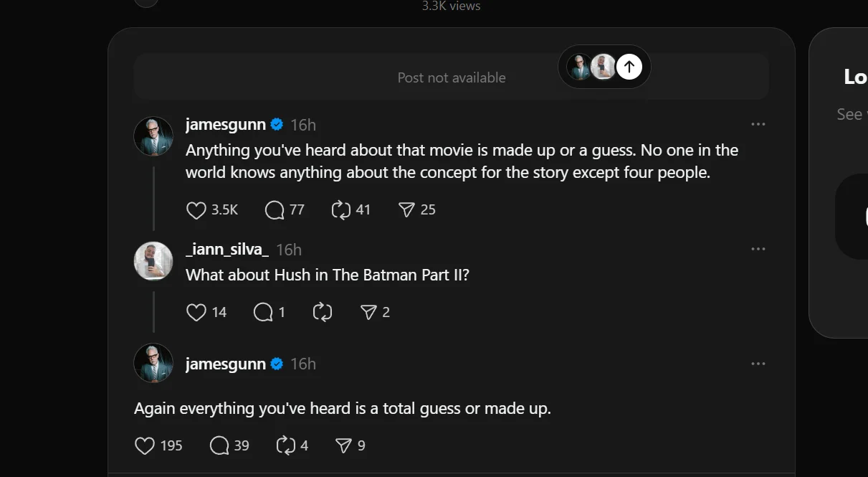Reply to _iann_silva_'s post with 1 comment
The width and height of the screenshot is (868, 477).
point(263,312)
